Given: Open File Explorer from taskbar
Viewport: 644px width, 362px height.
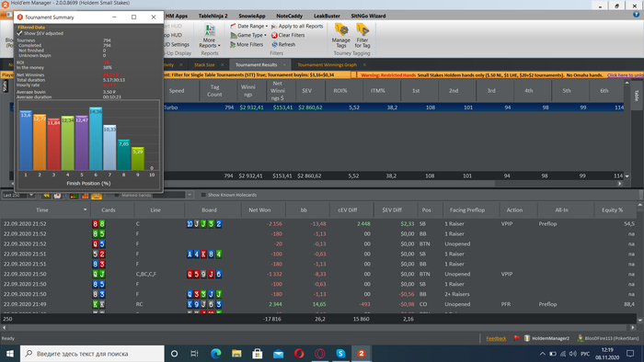Looking at the screenshot, I should click(x=236, y=354).
